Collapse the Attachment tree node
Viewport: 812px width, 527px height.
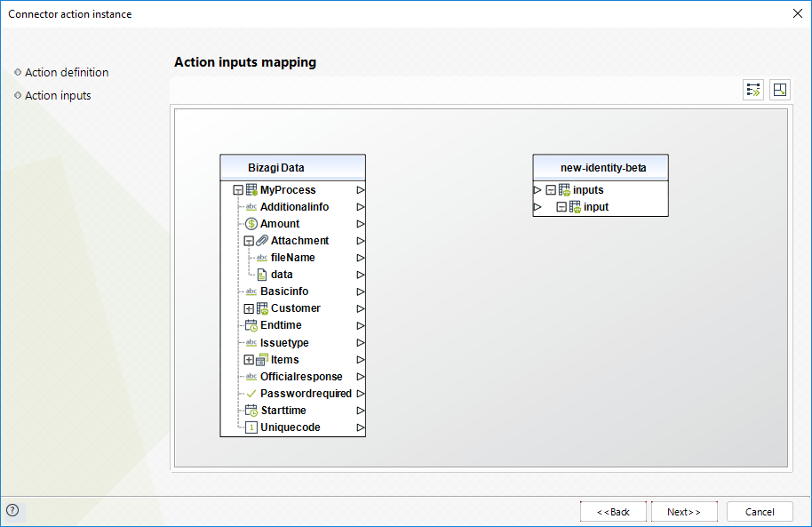[249, 241]
